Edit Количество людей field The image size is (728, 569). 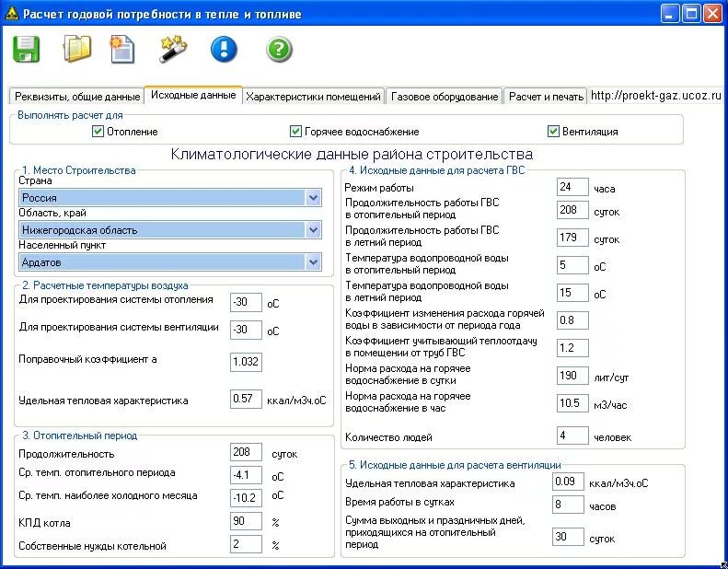(572, 435)
